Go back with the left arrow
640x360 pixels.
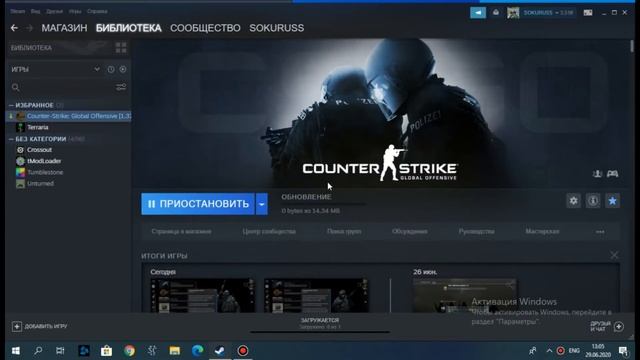(14, 28)
